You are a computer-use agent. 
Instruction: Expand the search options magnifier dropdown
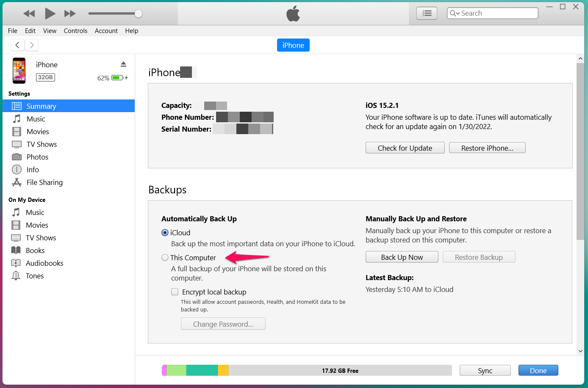click(x=455, y=14)
